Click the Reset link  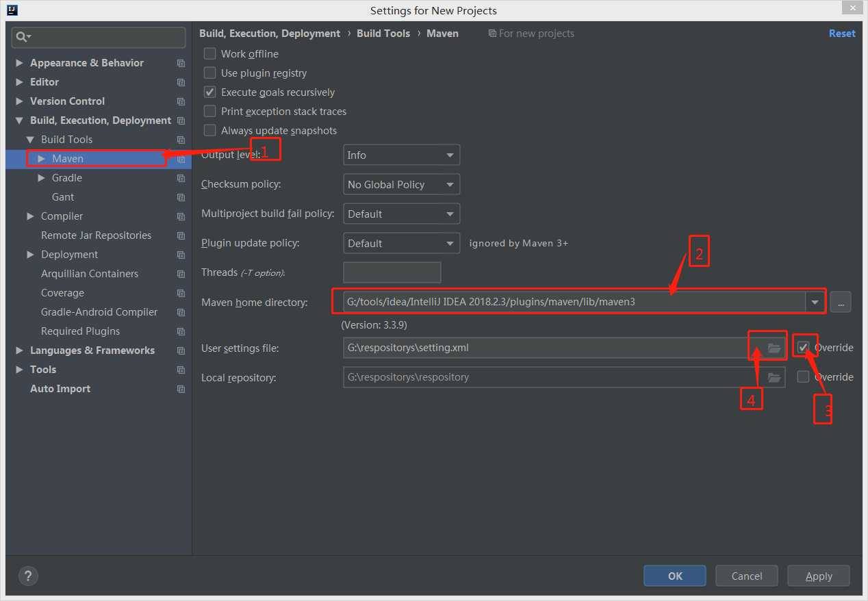[842, 34]
